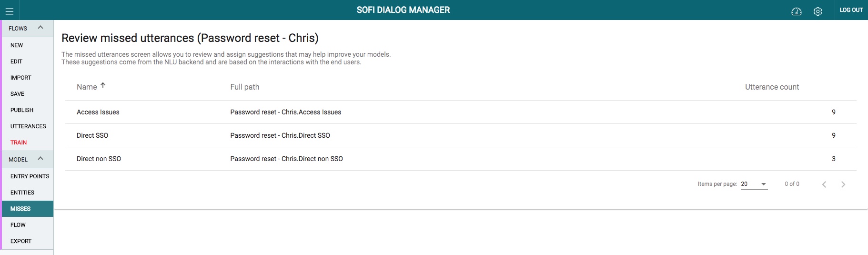Click path Password reset - Chris.Direct non SSO
Image resolution: width=868 pixels, height=255 pixels.
(x=286, y=159)
